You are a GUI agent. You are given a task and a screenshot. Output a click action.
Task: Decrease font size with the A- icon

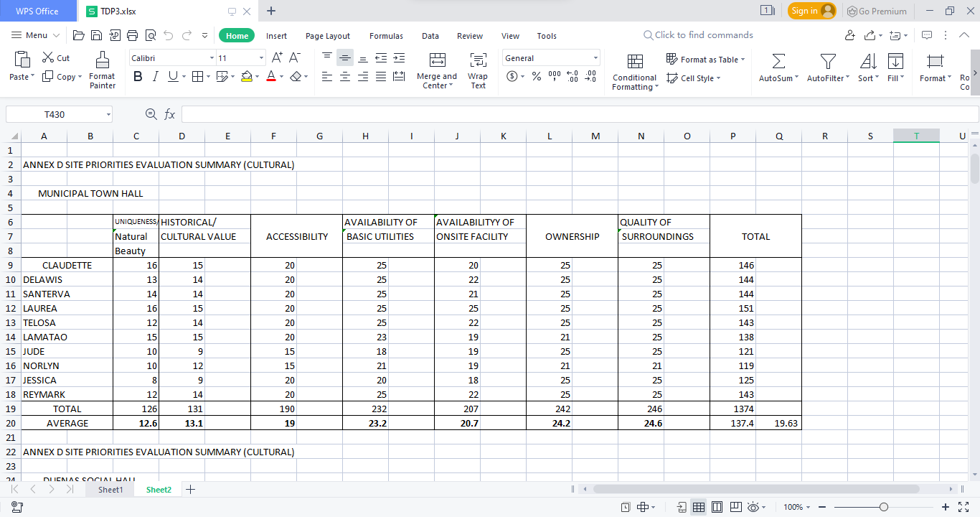pos(295,58)
